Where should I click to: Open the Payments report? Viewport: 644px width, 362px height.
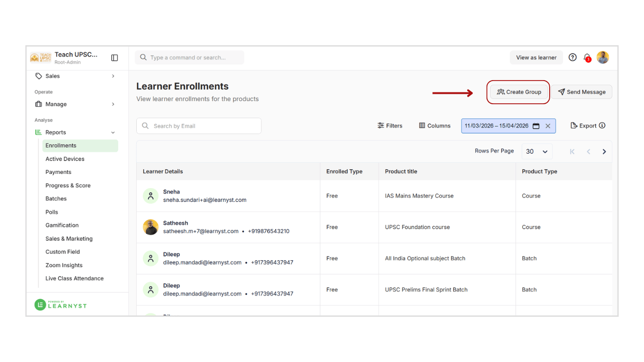[58, 172]
